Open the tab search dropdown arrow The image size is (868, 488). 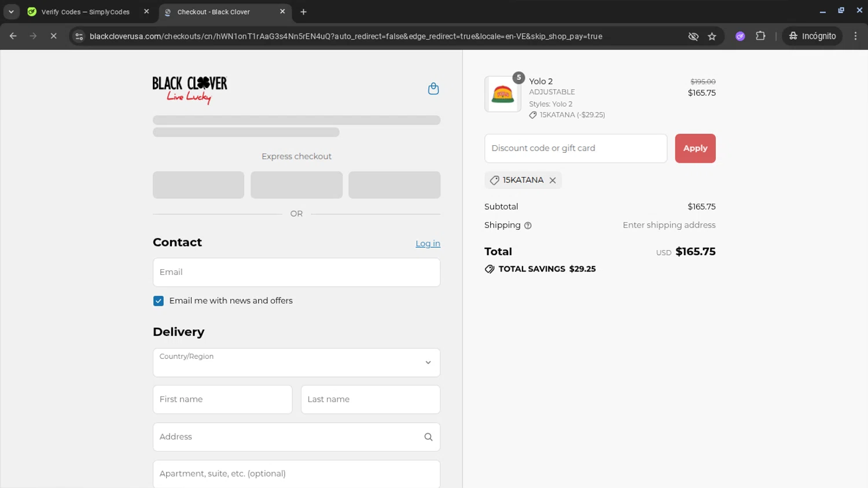tap(11, 12)
